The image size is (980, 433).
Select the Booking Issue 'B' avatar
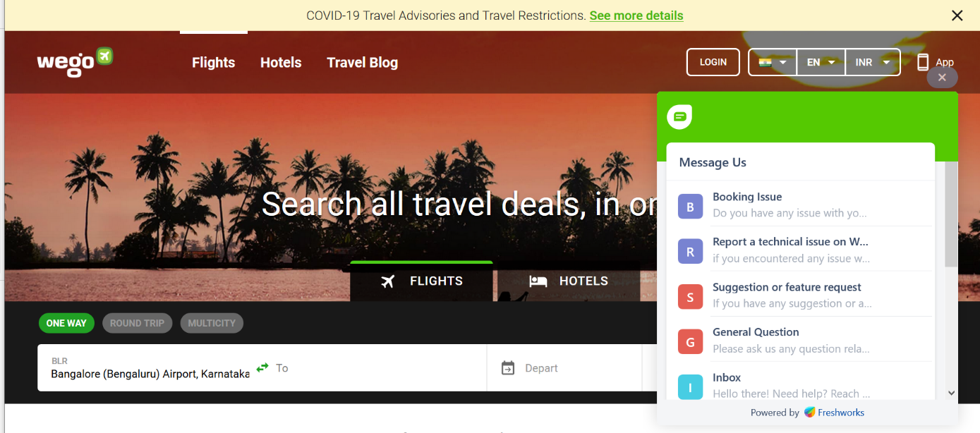click(690, 207)
